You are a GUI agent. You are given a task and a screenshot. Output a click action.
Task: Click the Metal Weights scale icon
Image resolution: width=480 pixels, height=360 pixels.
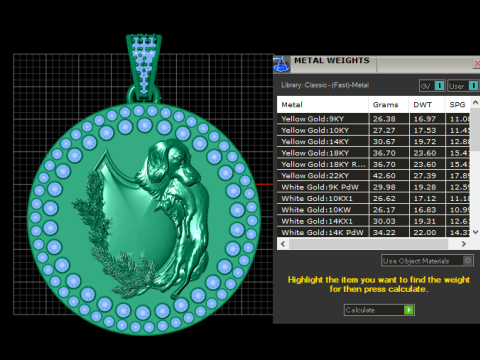(x=281, y=64)
